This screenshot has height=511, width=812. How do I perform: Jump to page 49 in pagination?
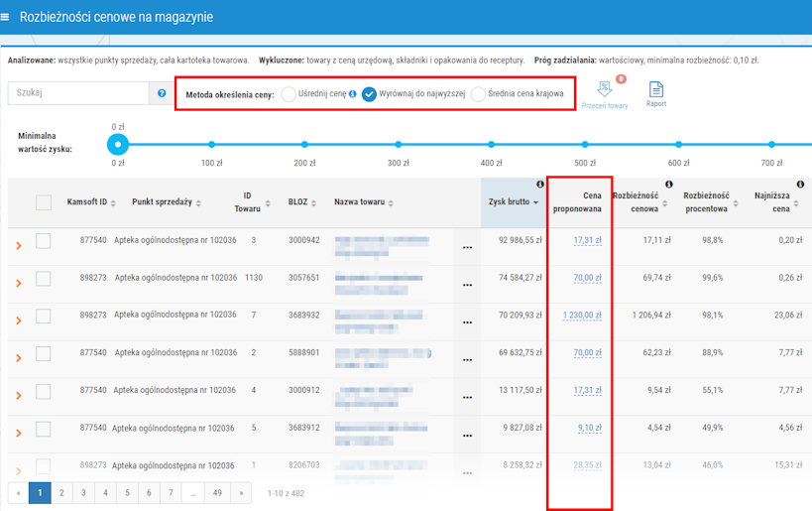(218, 492)
